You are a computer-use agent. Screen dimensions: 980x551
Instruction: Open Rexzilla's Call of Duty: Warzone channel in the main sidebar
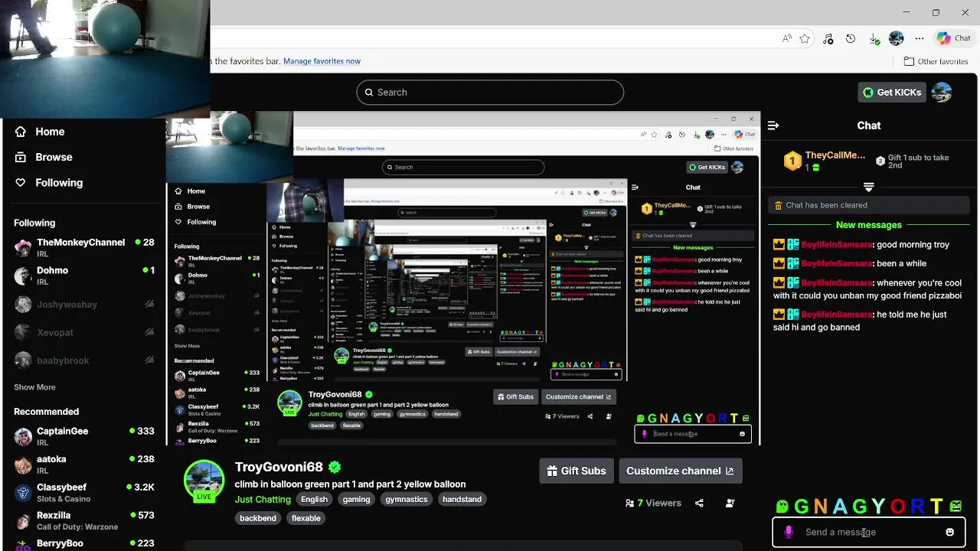coord(83,520)
